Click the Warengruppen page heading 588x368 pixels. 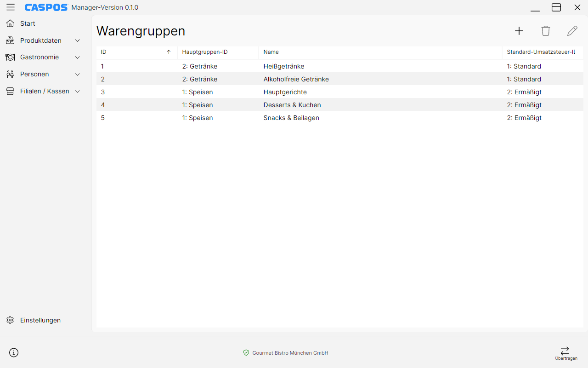(141, 31)
